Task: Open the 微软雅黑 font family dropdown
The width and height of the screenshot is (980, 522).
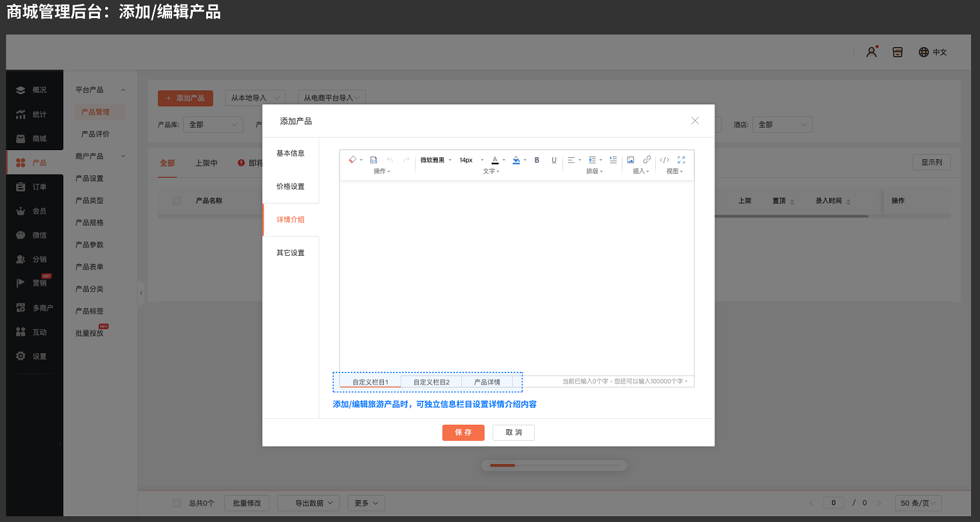Action: 436,160
